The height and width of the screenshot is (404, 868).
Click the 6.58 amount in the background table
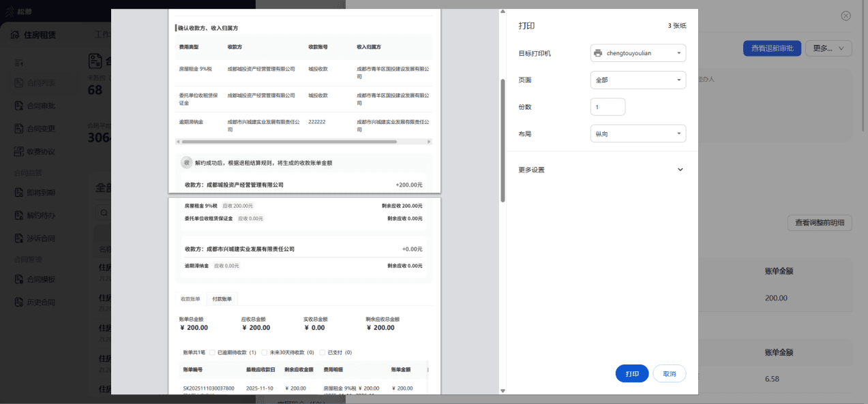(x=771, y=379)
